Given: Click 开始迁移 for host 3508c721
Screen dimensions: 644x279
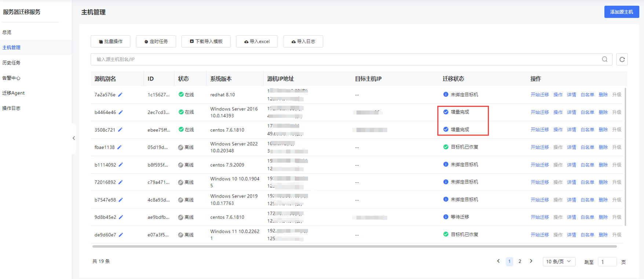Looking at the screenshot, I should (540, 130).
